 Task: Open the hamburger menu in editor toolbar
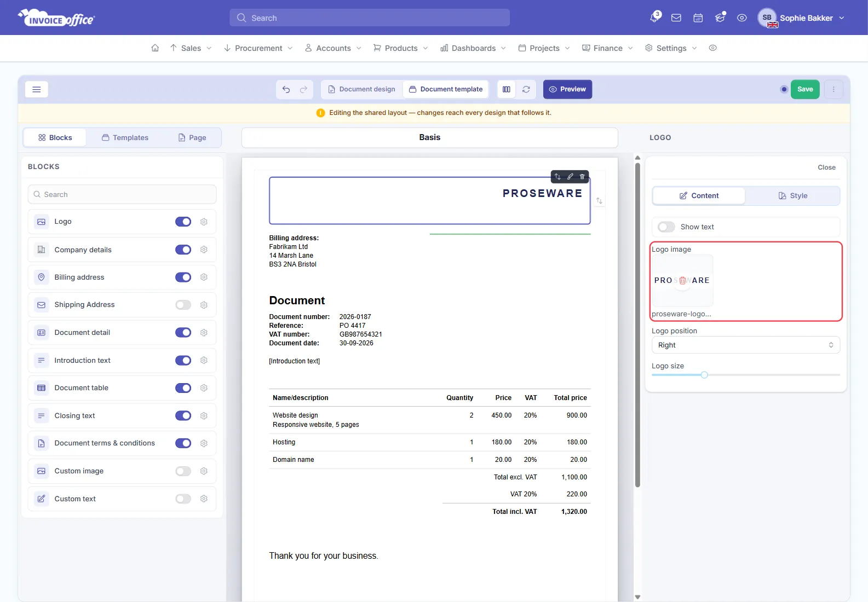(37, 89)
